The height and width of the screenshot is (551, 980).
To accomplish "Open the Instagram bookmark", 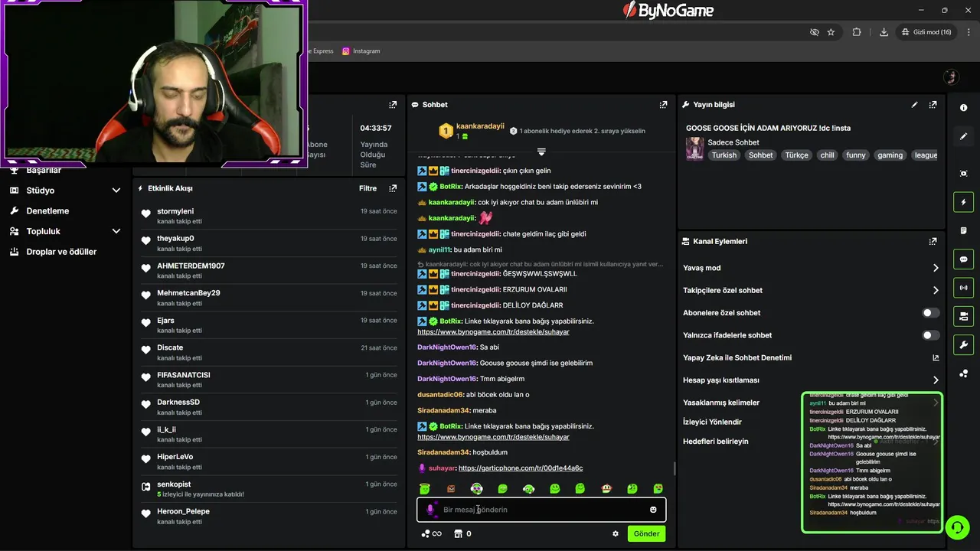I will (x=361, y=51).
